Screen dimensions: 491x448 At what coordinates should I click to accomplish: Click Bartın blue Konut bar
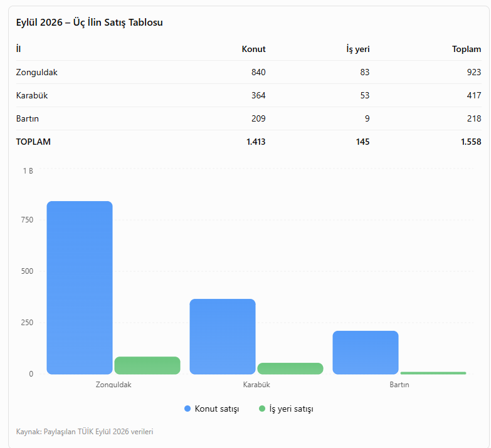tap(366, 352)
